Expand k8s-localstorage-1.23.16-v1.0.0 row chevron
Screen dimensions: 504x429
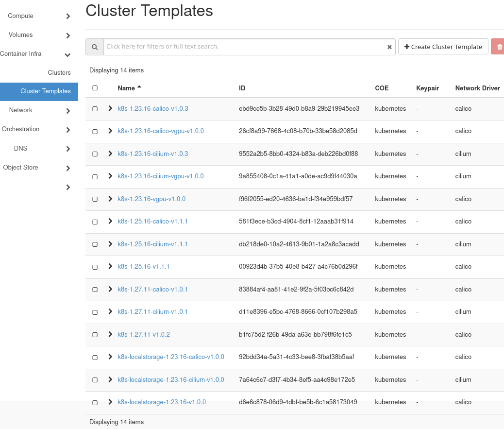[110, 402]
